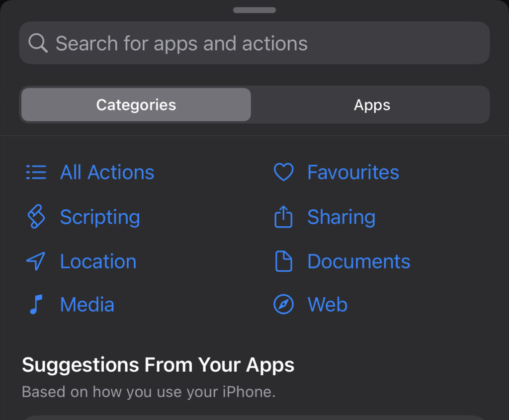Select the Documents page icon

click(x=284, y=261)
